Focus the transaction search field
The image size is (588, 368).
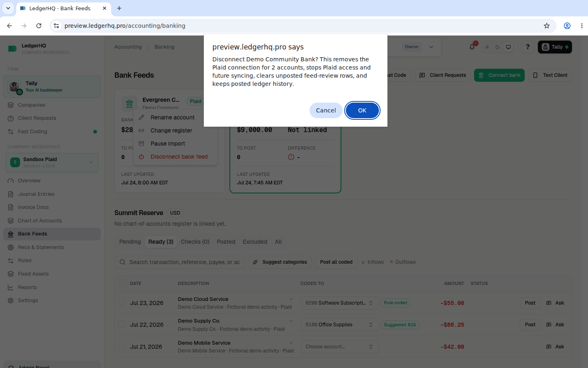(180, 262)
